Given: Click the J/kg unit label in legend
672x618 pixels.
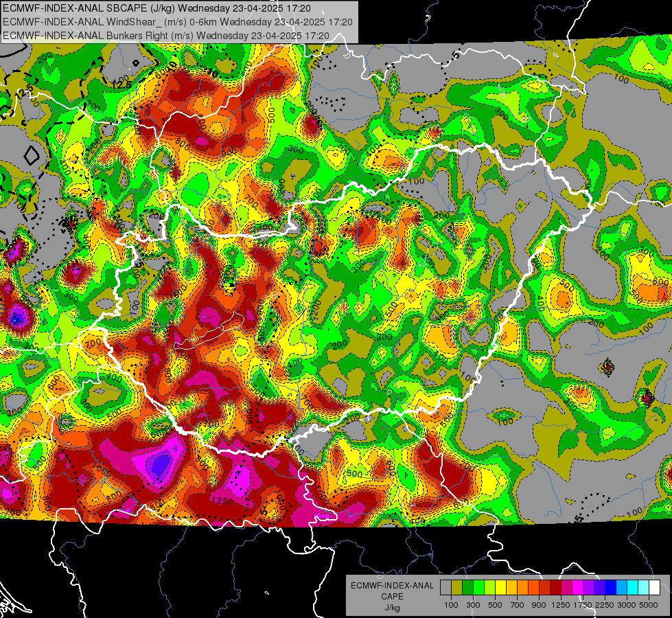Looking at the screenshot, I should tap(392, 608).
